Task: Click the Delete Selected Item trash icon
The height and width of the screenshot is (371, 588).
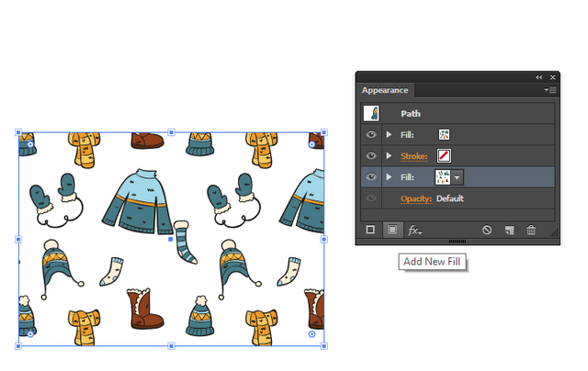Action: [x=531, y=230]
